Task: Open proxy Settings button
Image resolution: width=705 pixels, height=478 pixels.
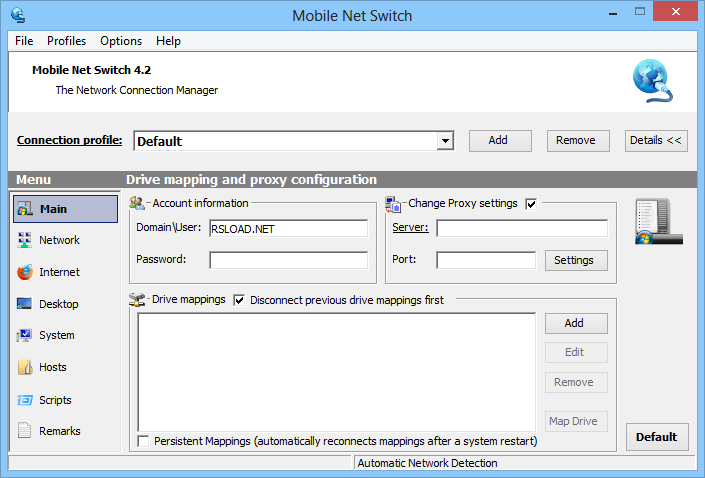Action: coord(576,260)
